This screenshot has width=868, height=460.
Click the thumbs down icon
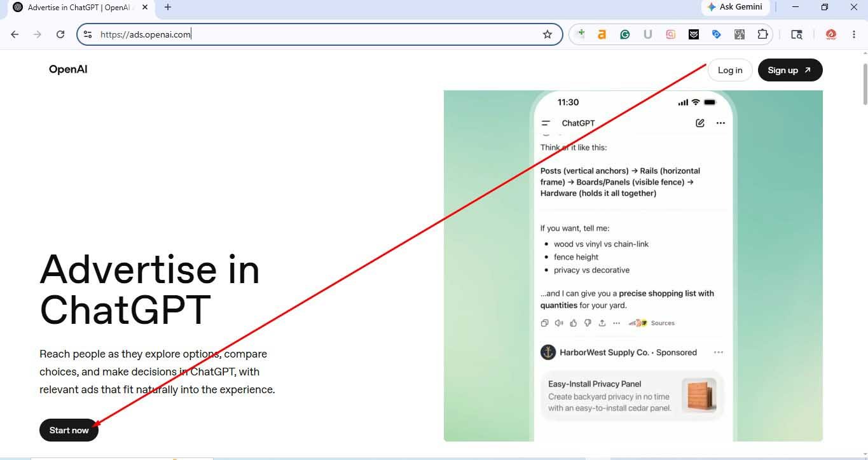coord(588,323)
